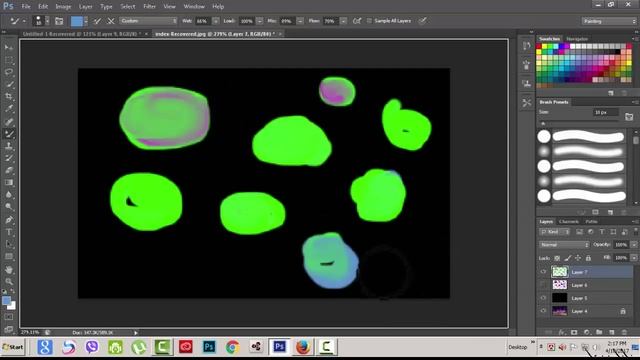Hide Layer 5 using its eye icon
Viewport: 640px width, 360px height.
click(x=543, y=298)
